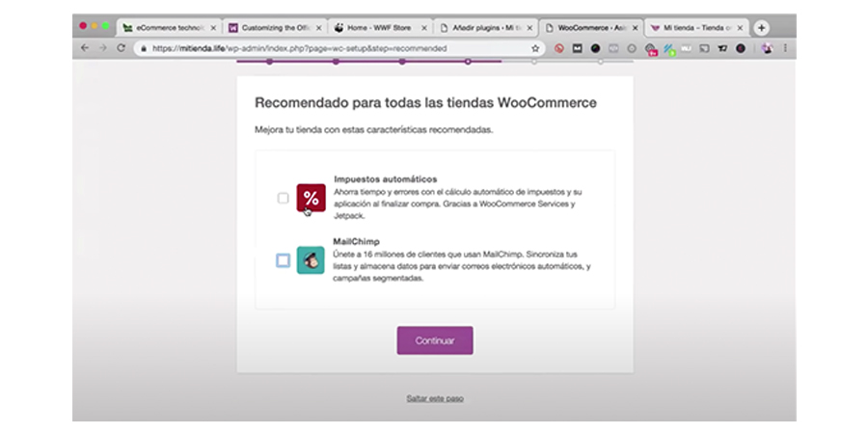Image resolution: width=868 pixels, height=434 pixels.
Task: Open the Chrome three-dot menu
Action: [x=786, y=47]
